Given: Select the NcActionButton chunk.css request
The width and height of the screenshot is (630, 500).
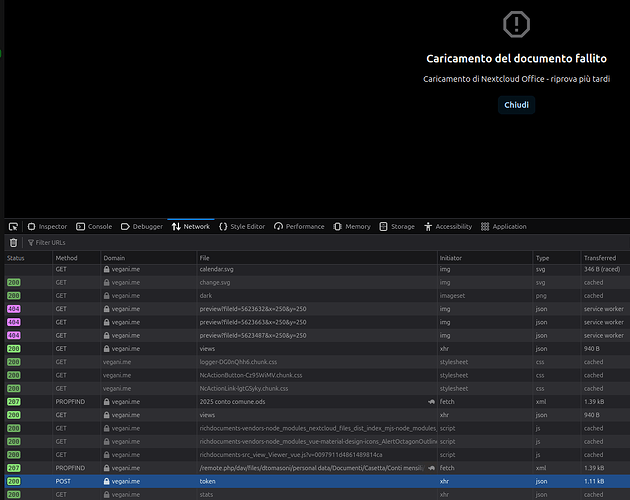Looking at the screenshot, I should pyautogui.click(x=317, y=375).
